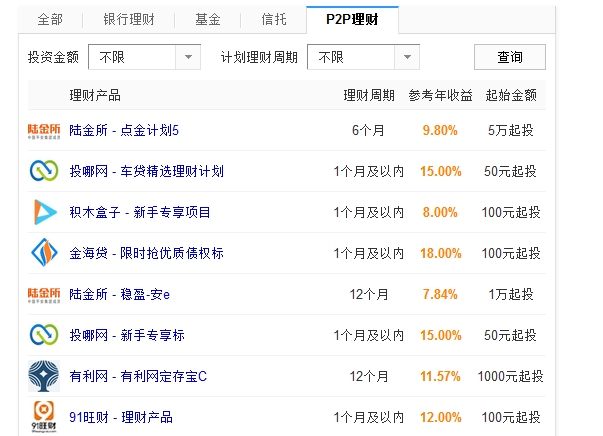Open the 计划理财周期 dropdown

pyautogui.click(x=363, y=57)
